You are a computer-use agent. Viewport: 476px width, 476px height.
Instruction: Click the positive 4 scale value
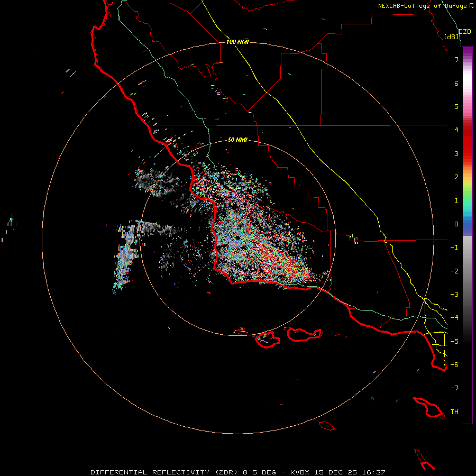tap(456, 130)
